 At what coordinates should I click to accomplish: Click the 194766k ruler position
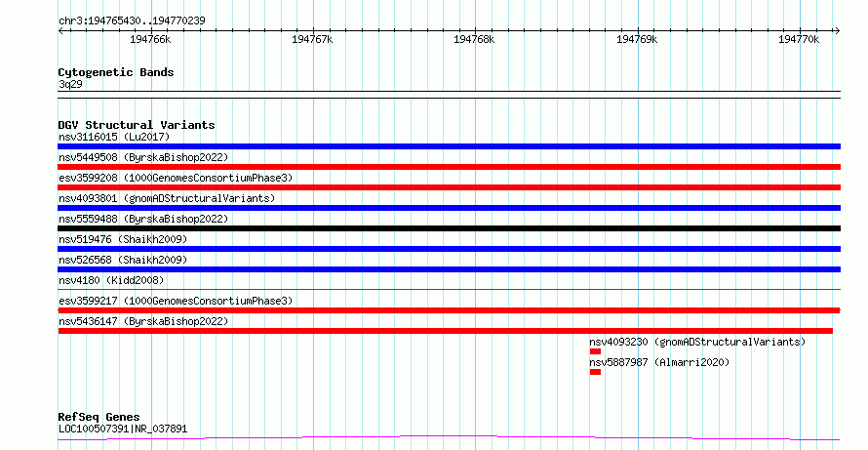point(150,39)
